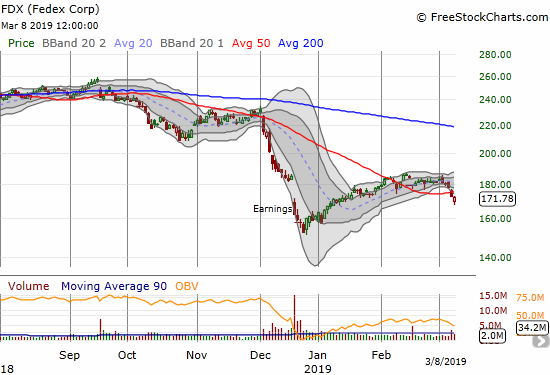Click the Oct month label on the time axis

[x=127, y=355]
